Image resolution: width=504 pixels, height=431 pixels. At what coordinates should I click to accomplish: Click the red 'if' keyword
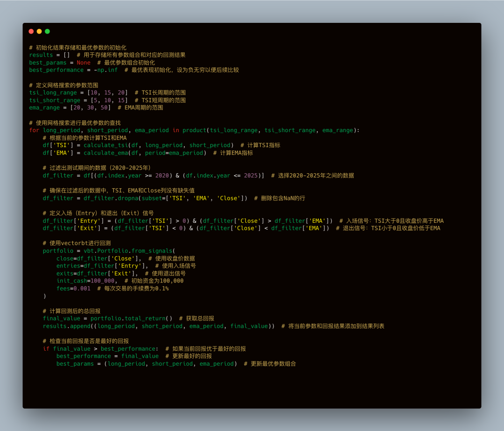point(46,349)
